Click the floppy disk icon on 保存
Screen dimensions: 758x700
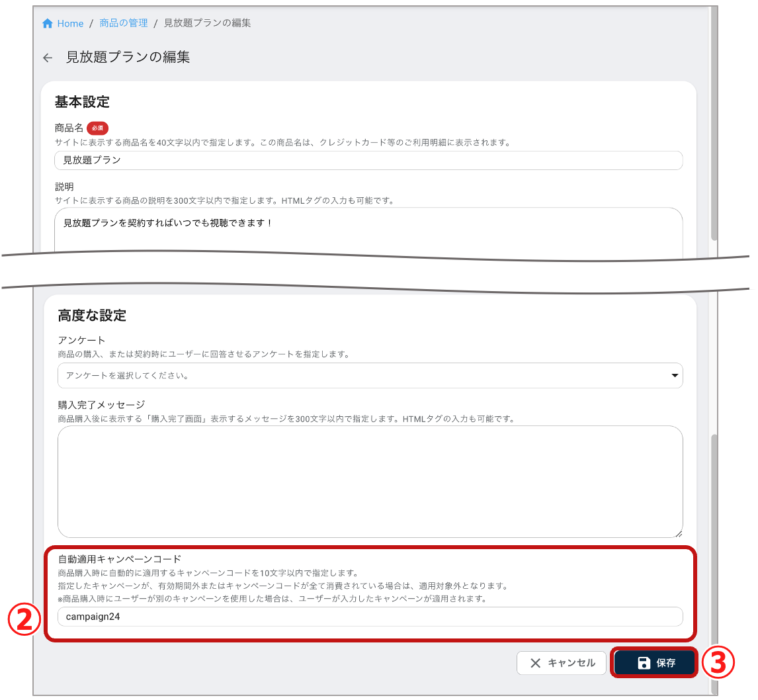pyautogui.click(x=644, y=663)
